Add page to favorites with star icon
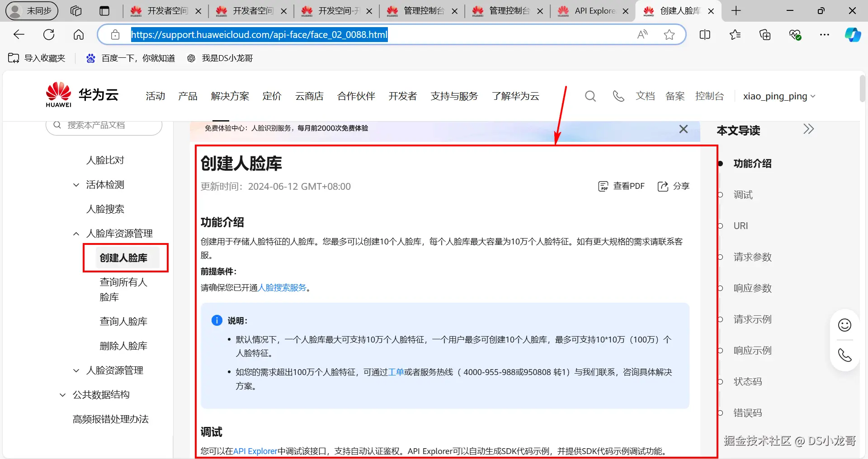868x459 pixels. (669, 34)
